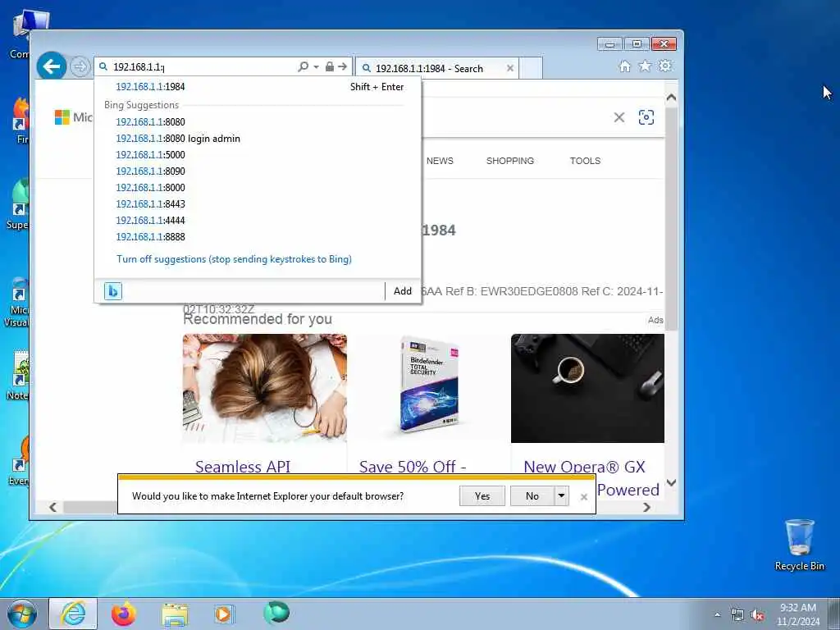This screenshot has width=840, height=630.
Task: Open a new tab
Action: [x=531, y=69]
